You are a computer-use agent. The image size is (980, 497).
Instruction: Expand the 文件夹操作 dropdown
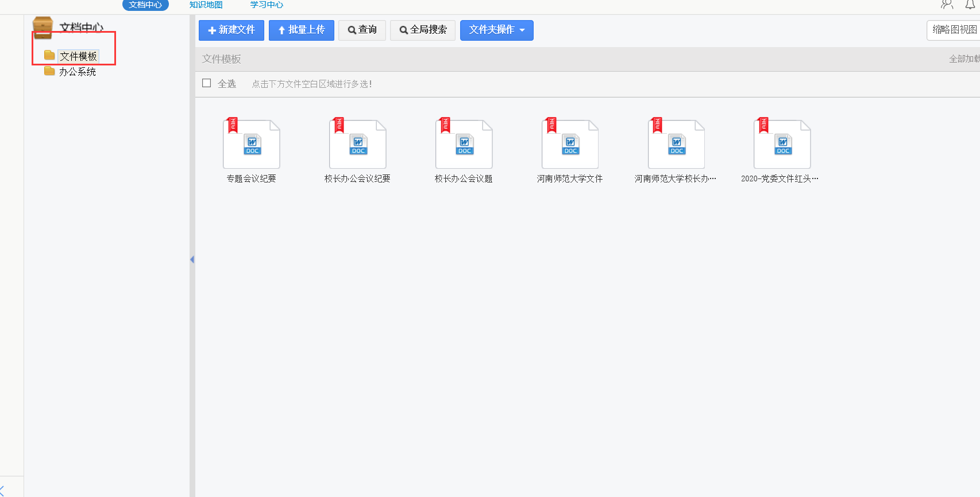coord(496,30)
